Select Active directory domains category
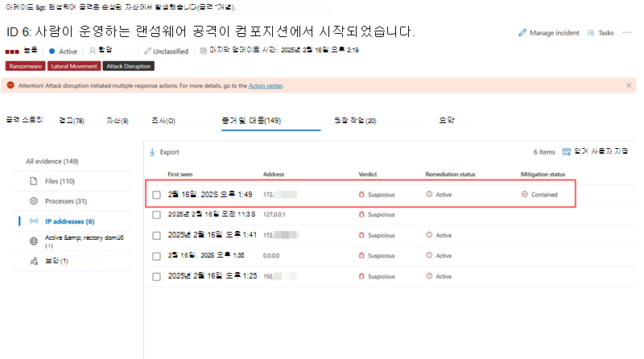Viewport: 644px width, 359px height. pyautogui.click(x=84, y=241)
